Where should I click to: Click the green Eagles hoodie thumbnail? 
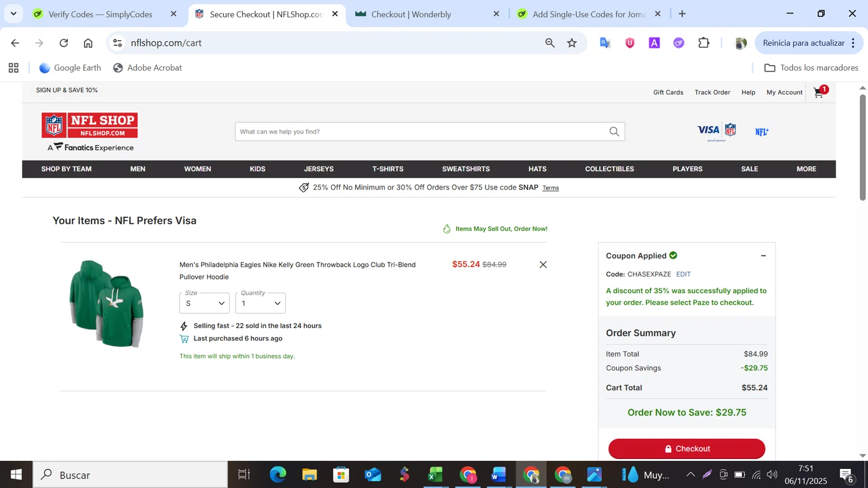tap(106, 304)
